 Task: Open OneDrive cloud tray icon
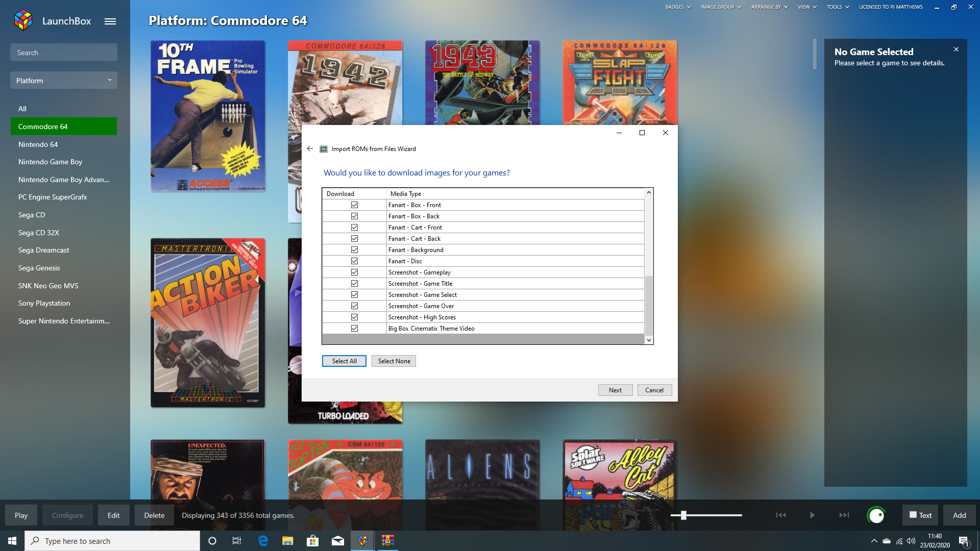point(887,541)
